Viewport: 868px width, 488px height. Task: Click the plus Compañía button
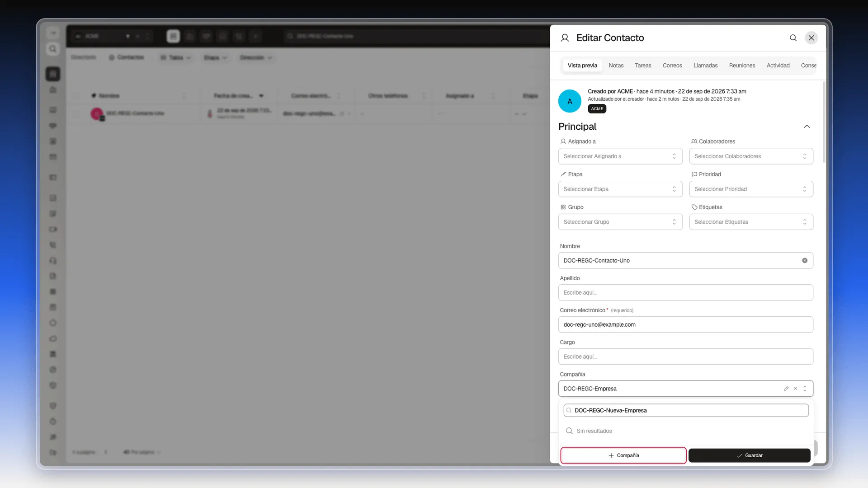(623, 455)
